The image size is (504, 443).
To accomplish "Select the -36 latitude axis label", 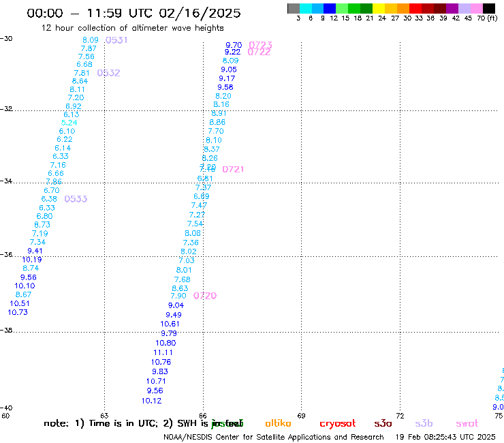I will click(x=6, y=254).
